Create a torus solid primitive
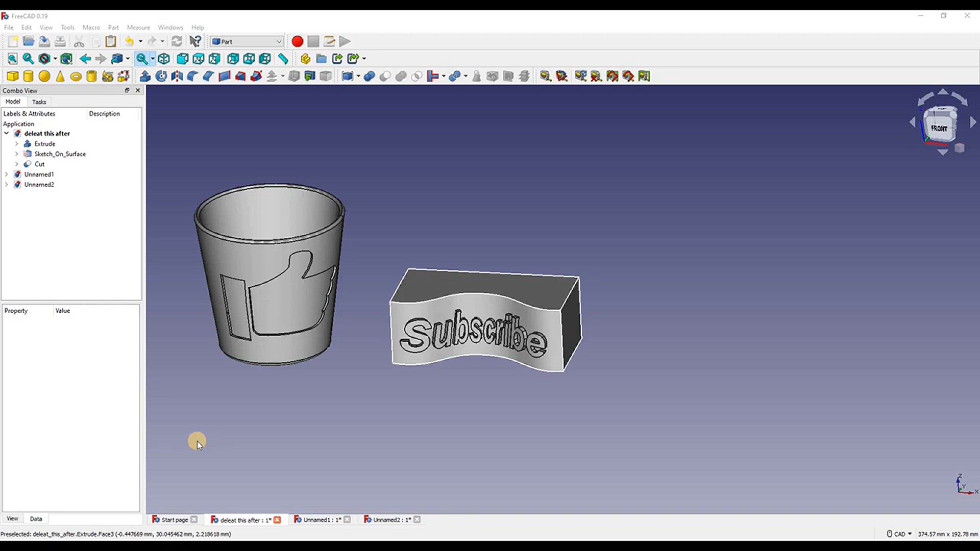This screenshot has width=980, height=551. pos(76,77)
